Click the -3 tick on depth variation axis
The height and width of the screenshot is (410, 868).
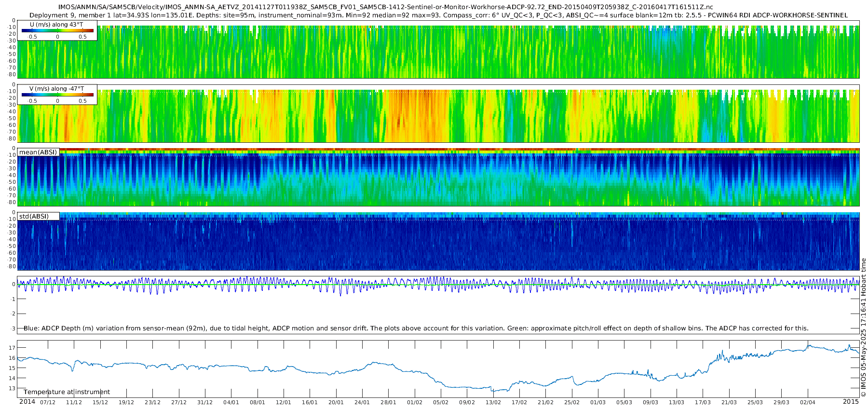tap(13, 329)
